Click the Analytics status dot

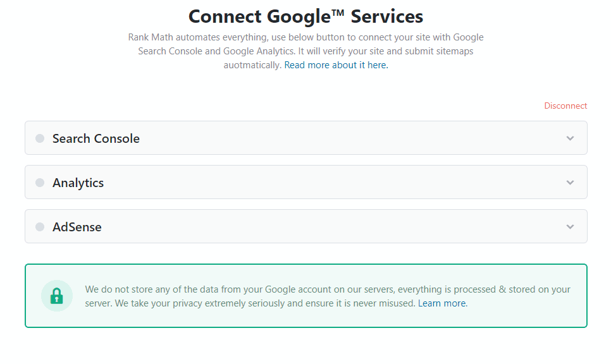pyautogui.click(x=40, y=183)
